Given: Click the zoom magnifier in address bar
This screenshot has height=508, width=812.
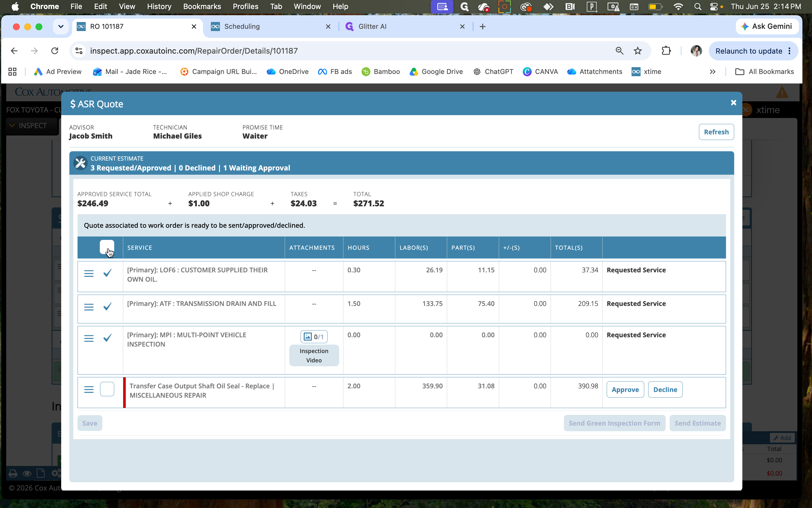Looking at the screenshot, I should tap(619, 51).
